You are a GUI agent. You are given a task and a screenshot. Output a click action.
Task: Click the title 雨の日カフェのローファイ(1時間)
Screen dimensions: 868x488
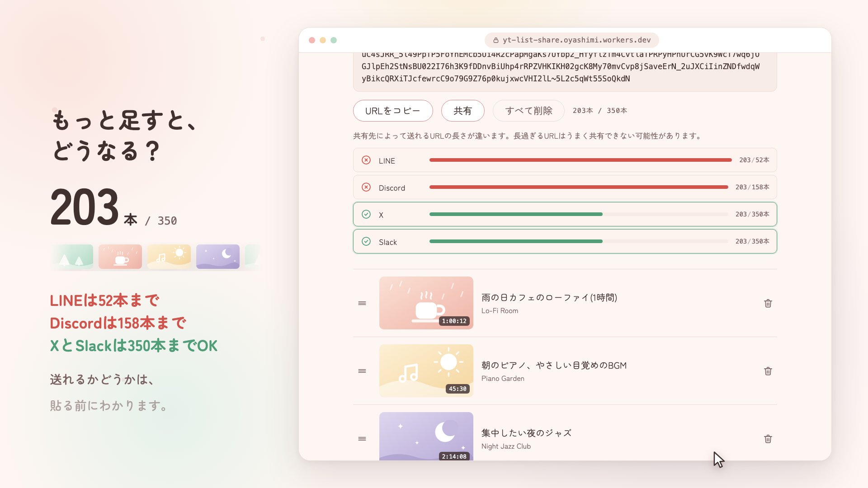(x=549, y=297)
